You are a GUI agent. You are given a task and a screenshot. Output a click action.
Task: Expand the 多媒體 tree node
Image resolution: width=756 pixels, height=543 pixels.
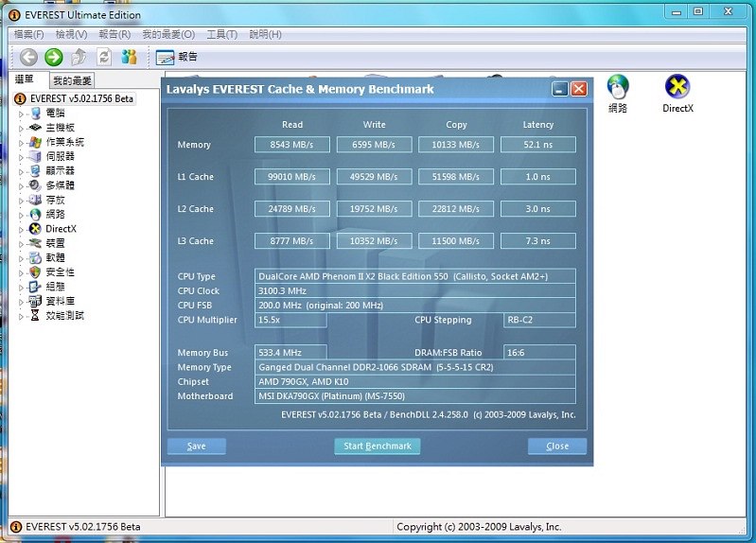pos(21,186)
